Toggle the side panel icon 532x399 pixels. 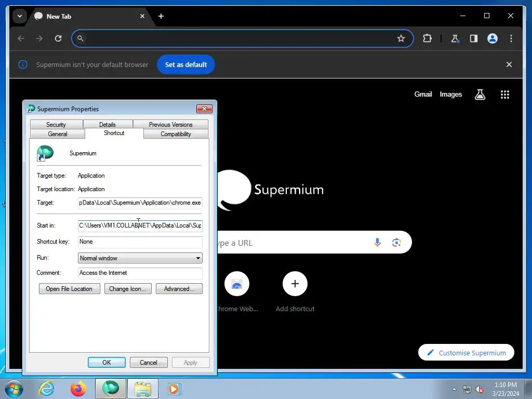click(x=474, y=38)
